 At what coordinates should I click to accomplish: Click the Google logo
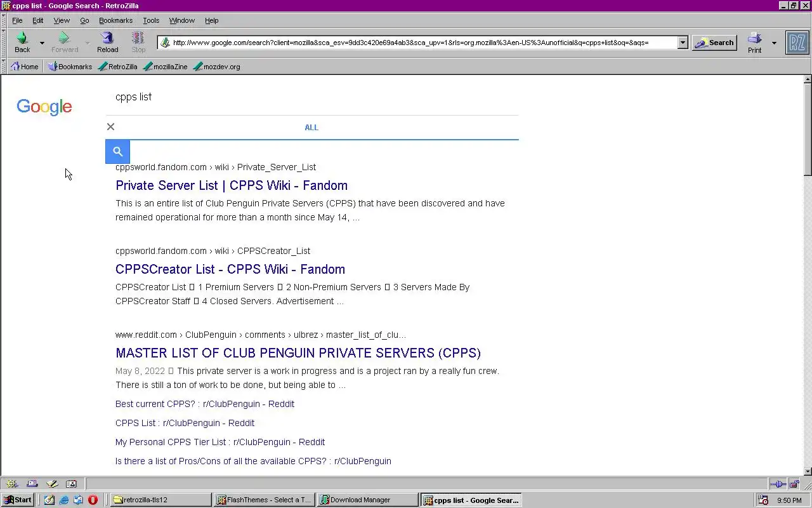[x=44, y=107]
